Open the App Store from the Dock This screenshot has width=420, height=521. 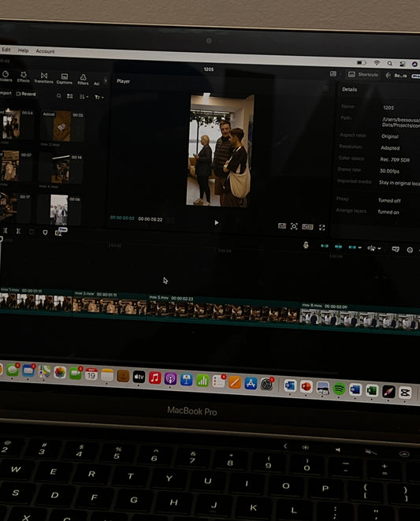(x=251, y=383)
